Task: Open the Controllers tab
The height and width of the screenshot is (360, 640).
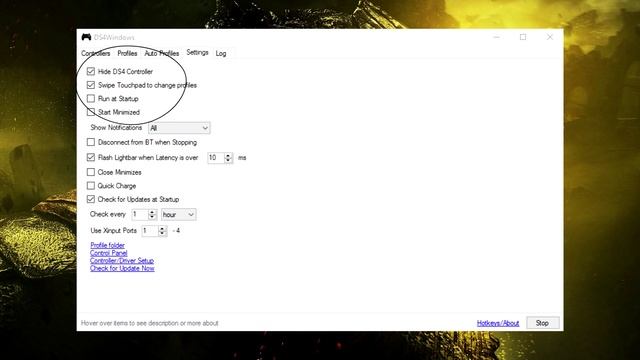Action: tap(96, 53)
